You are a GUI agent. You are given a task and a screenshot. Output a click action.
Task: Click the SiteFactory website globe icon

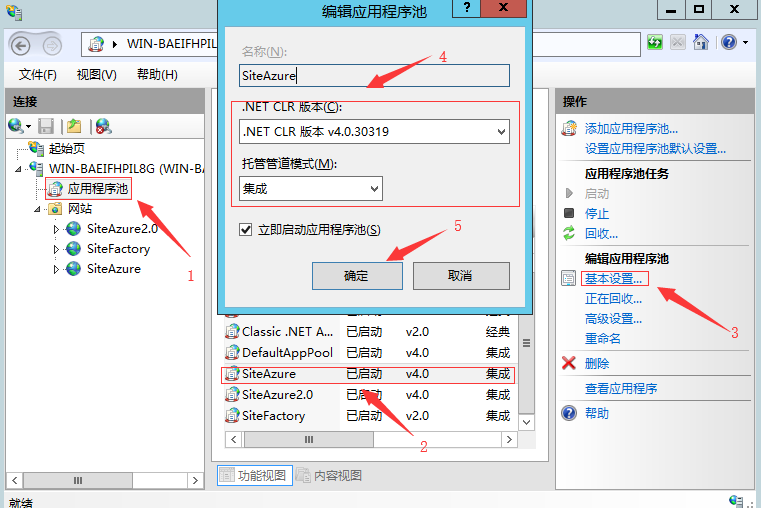(x=73, y=249)
